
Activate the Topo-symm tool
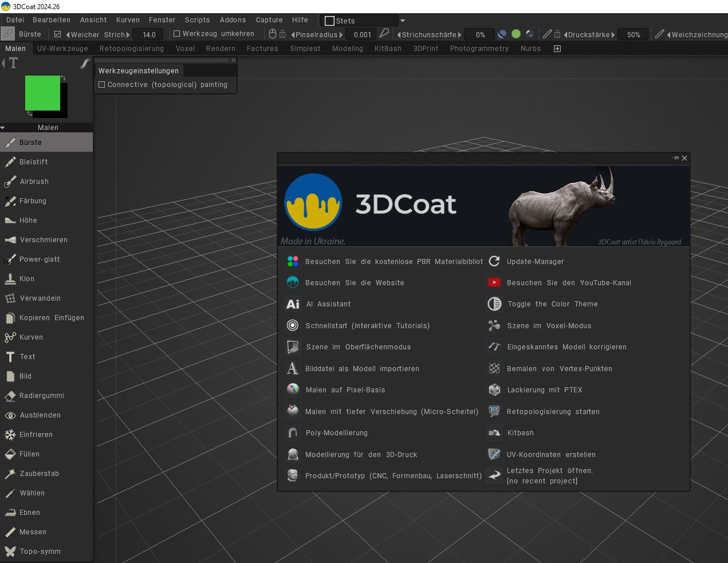[46, 552]
